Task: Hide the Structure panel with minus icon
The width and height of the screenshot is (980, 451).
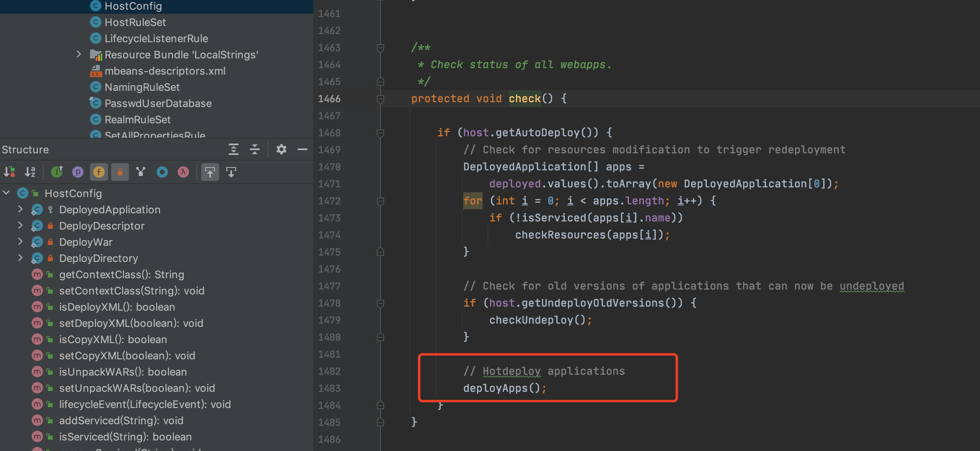Action: pos(302,149)
